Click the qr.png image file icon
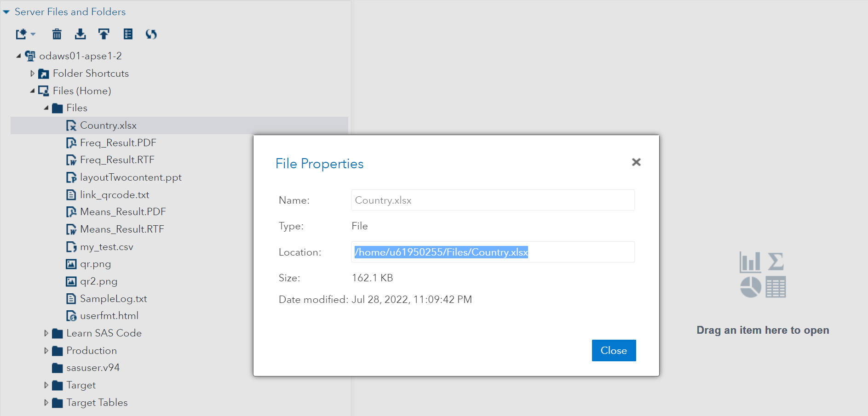Screen dimensions: 868x416 click(x=71, y=264)
